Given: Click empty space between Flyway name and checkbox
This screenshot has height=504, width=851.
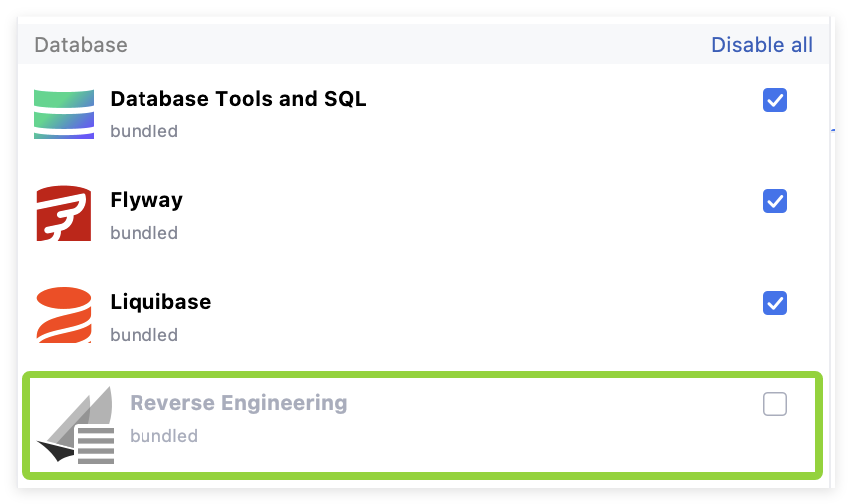Looking at the screenshot, I should tap(468, 201).
